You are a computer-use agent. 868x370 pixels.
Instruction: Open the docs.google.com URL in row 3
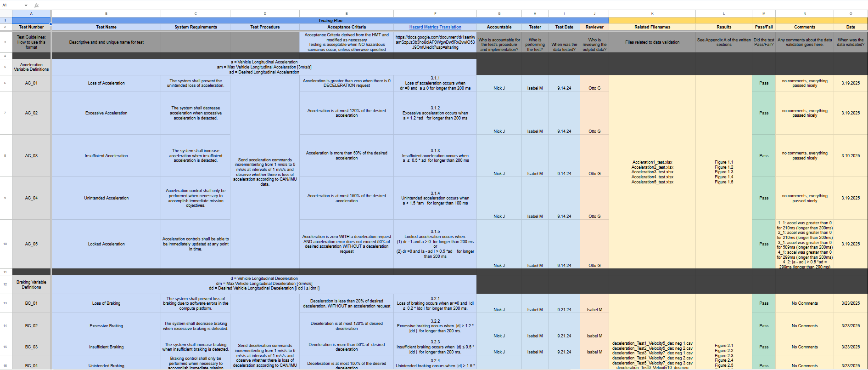click(435, 42)
